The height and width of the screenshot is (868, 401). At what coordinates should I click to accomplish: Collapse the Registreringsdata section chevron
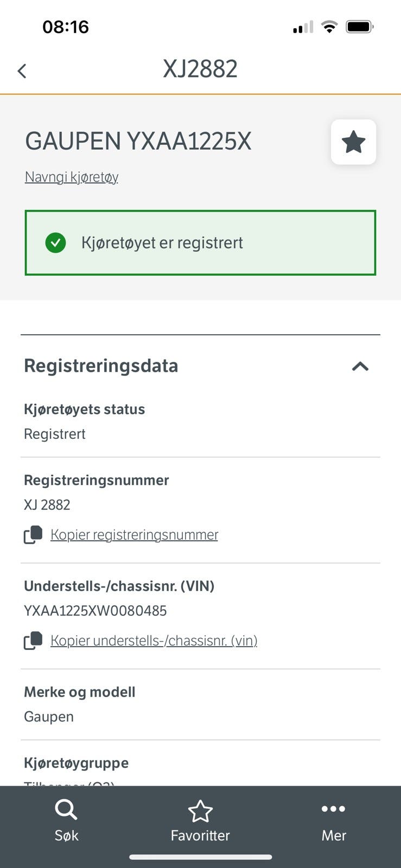(360, 366)
